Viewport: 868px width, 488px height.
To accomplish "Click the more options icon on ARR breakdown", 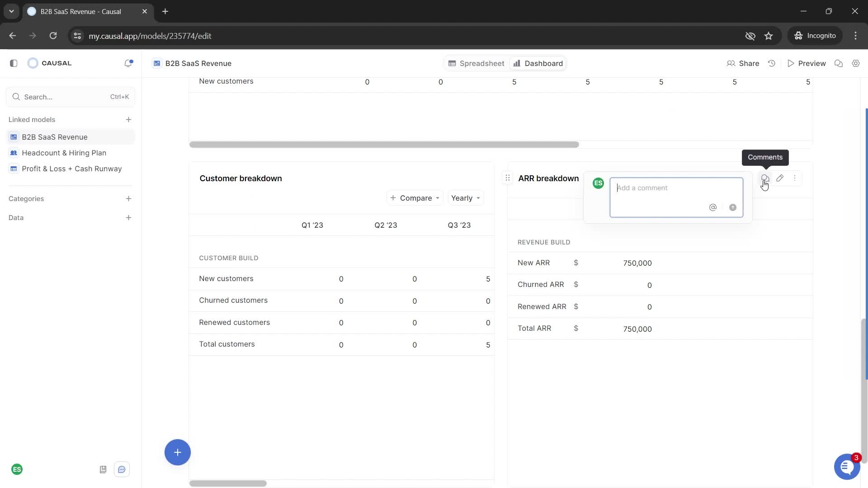I will coord(795,178).
